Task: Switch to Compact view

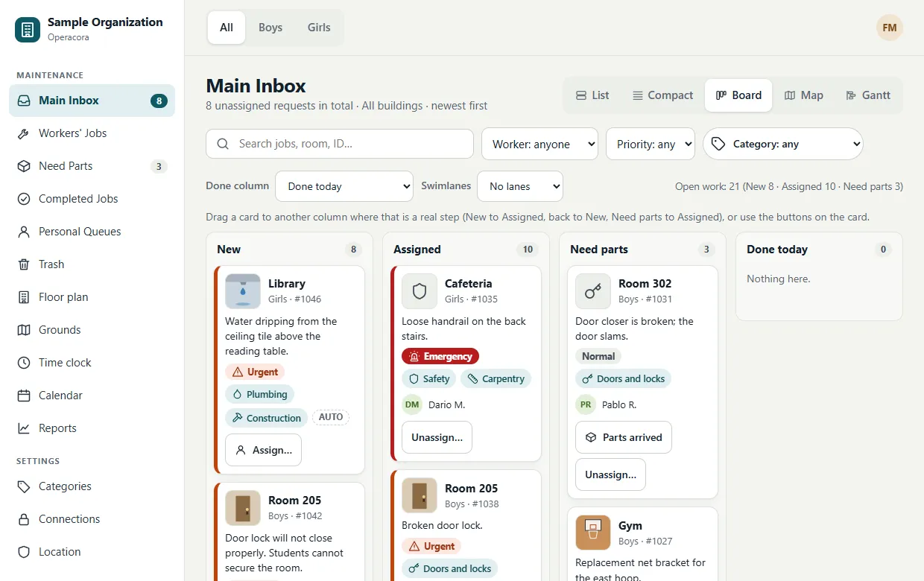Action: [x=662, y=95]
